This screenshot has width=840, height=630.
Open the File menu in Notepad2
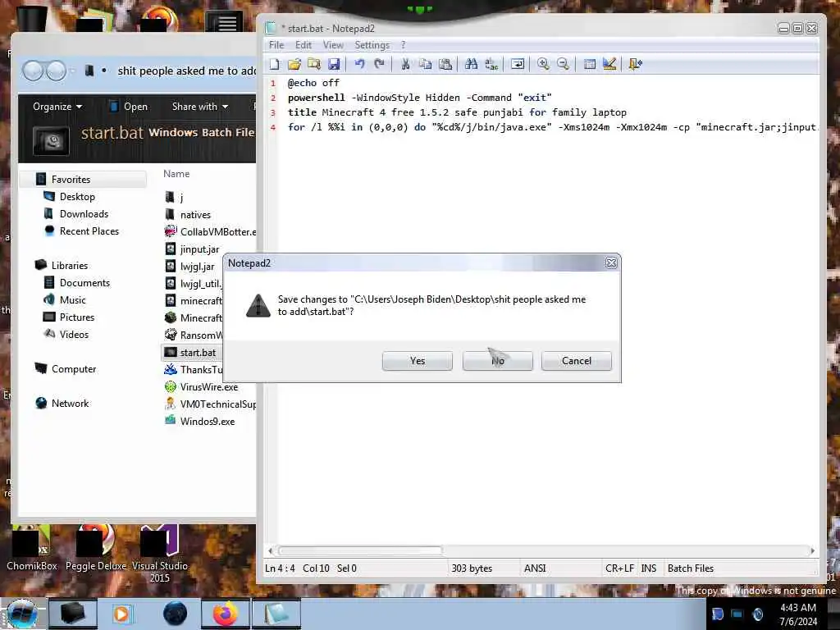pyautogui.click(x=276, y=45)
